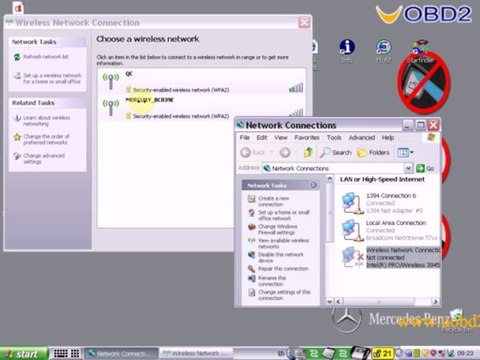Select the MERCURY_BC839E wireless network
This screenshot has height=360, width=480.
coord(202,107)
